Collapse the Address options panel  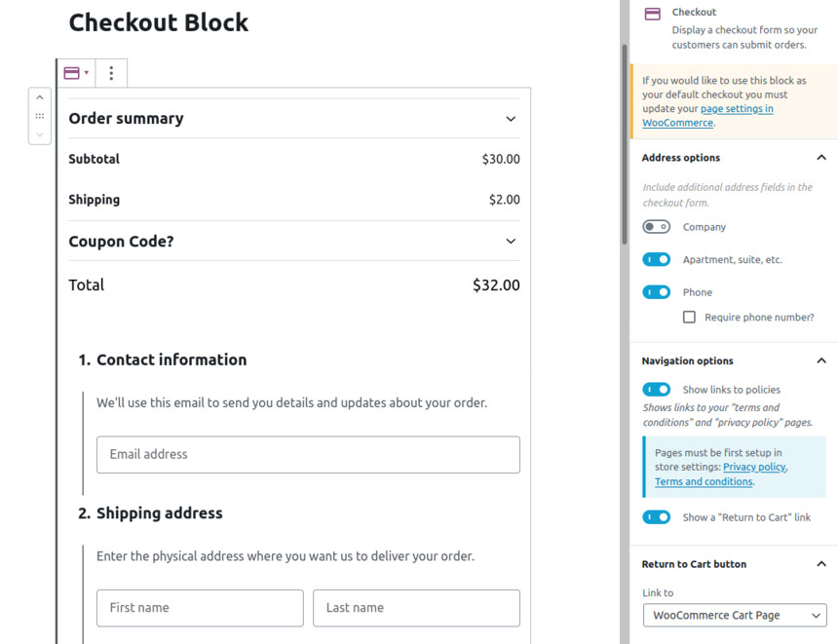821,157
